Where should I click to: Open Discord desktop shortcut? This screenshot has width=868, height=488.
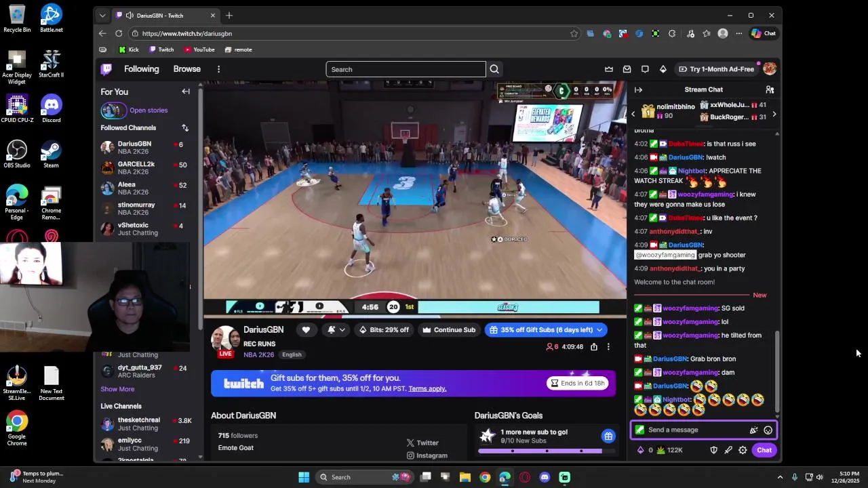tap(51, 108)
